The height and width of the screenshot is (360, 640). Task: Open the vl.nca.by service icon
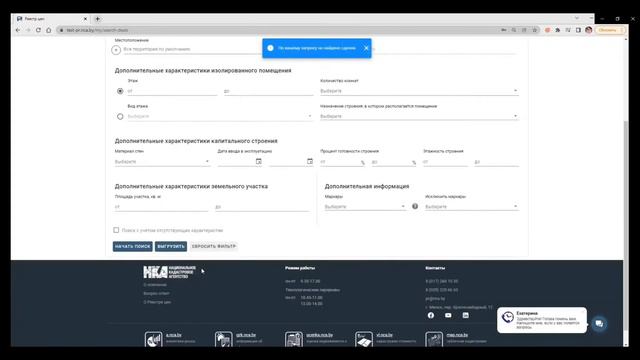(364, 339)
